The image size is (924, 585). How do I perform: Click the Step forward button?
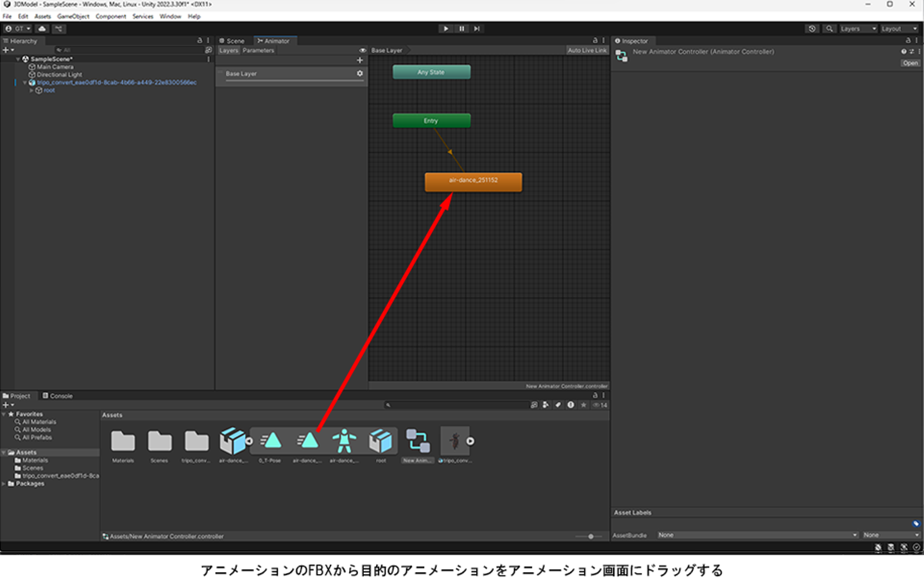477,29
